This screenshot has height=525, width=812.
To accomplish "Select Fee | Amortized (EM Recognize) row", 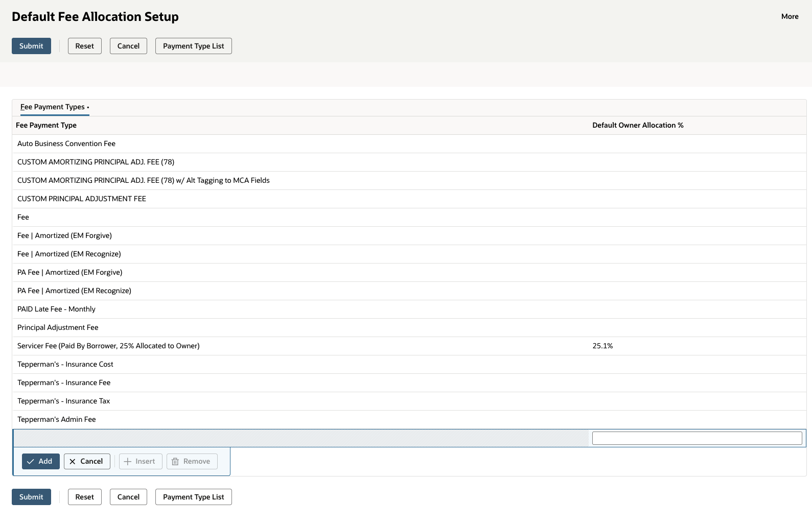I will click(409, 254).
